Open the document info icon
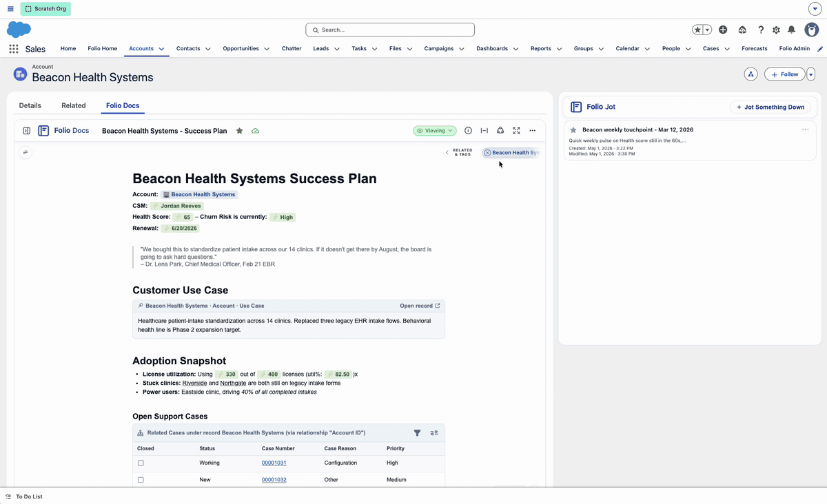Screen dimensions: 827x504 pos(469,131)
